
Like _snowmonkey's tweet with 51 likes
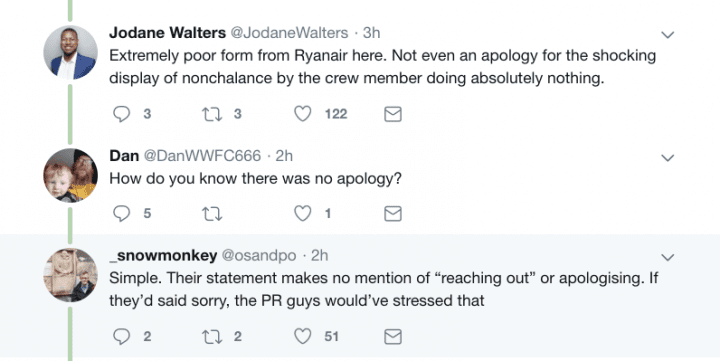click(303, 337)
